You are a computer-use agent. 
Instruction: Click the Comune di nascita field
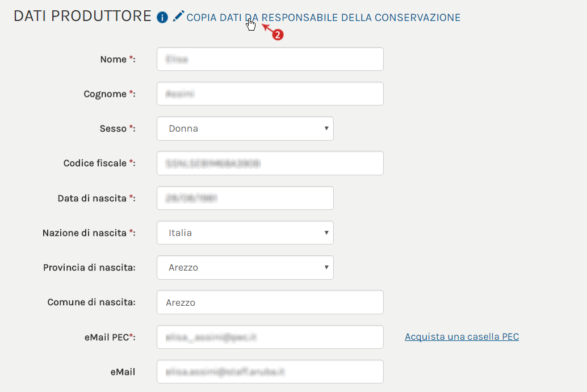pos(270,302)
